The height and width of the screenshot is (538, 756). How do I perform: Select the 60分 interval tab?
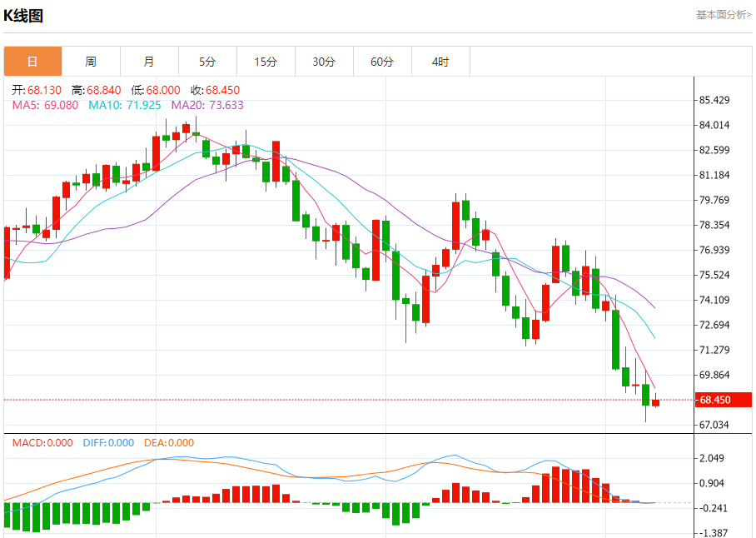383,62
